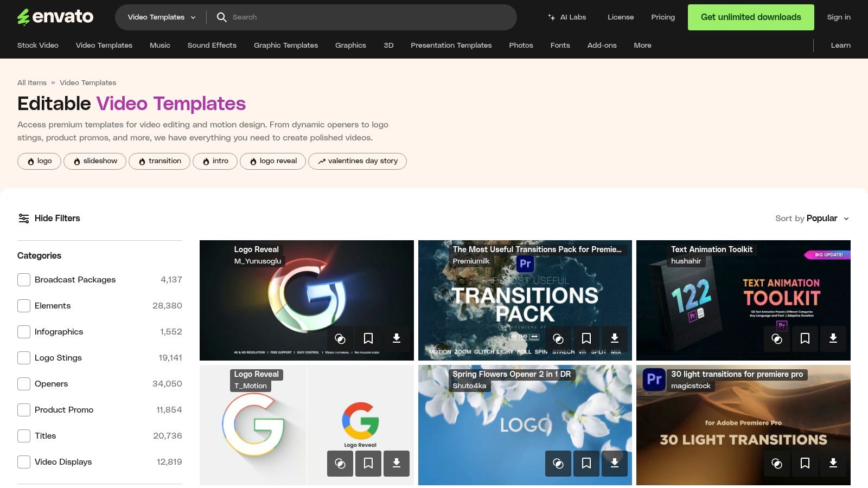Image resolution: width=868 pixels, height=488 pixels.
Task: Click Get unlimited downloads button
Action: click(751, 17)
